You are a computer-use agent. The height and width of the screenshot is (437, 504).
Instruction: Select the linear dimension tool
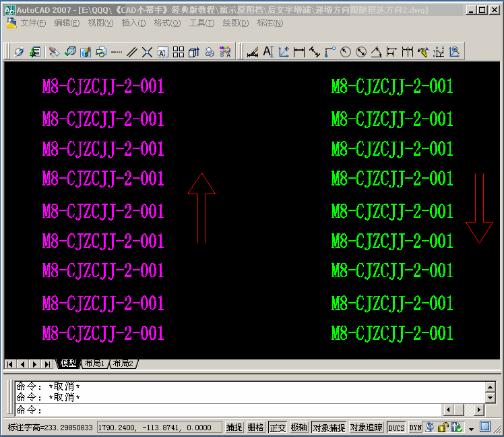299,52
